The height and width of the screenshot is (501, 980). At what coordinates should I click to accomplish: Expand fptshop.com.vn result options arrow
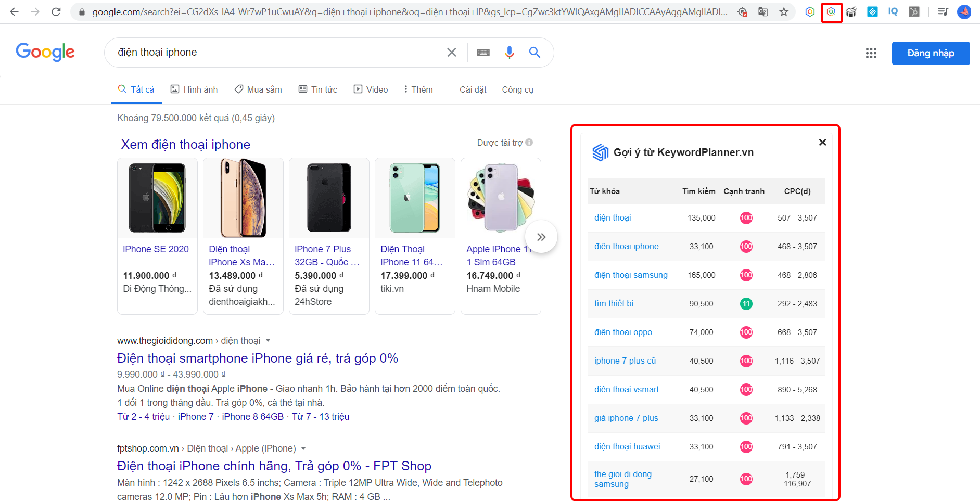pyautogui.click(x=303, y=448)
